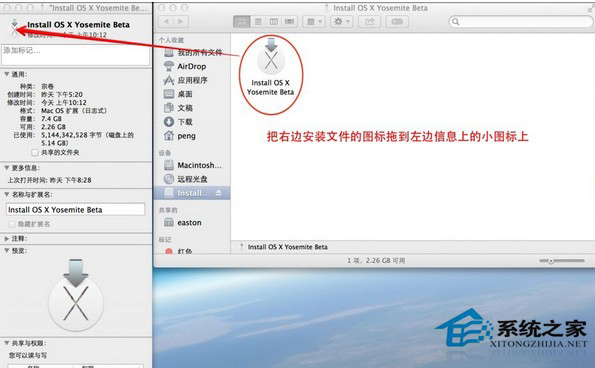Viewport: 595px width, 368px height.
Task: Click the name field in Info window
Action: (x=76, y=210)
